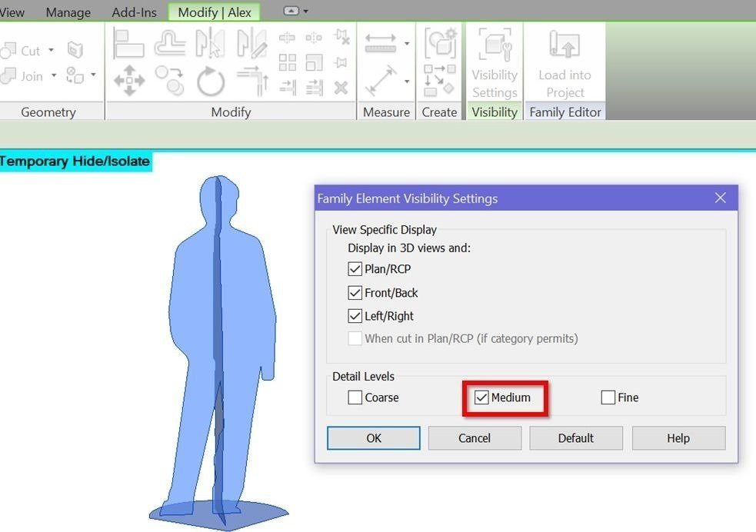Expand the Cut dropdown arrow
This screenshot has width=756, height=532.
(51, 50)
